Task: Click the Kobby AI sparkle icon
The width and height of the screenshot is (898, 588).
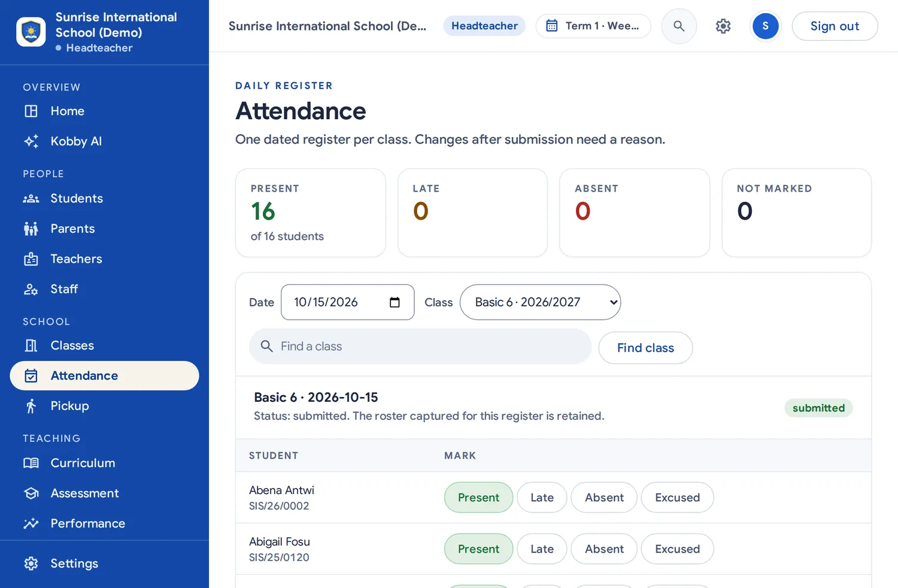Action: (x=31, y=141)
